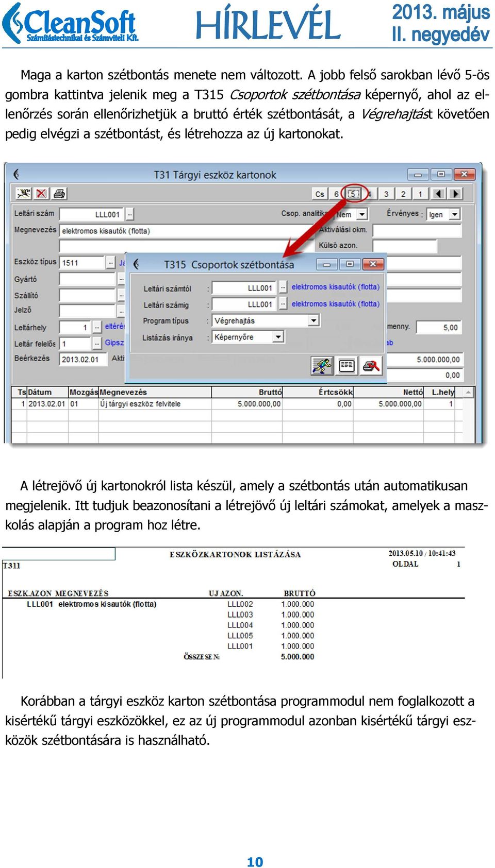Click the Aktiválási okm. input field
495x868 pixels.
[417, 231]
